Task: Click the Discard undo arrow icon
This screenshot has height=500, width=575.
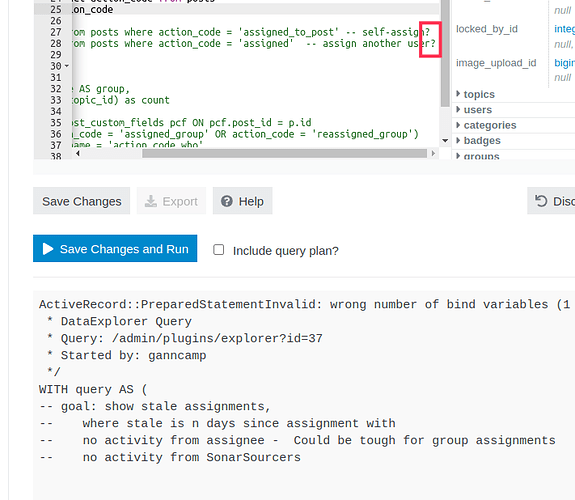Action: pos(541,201)
